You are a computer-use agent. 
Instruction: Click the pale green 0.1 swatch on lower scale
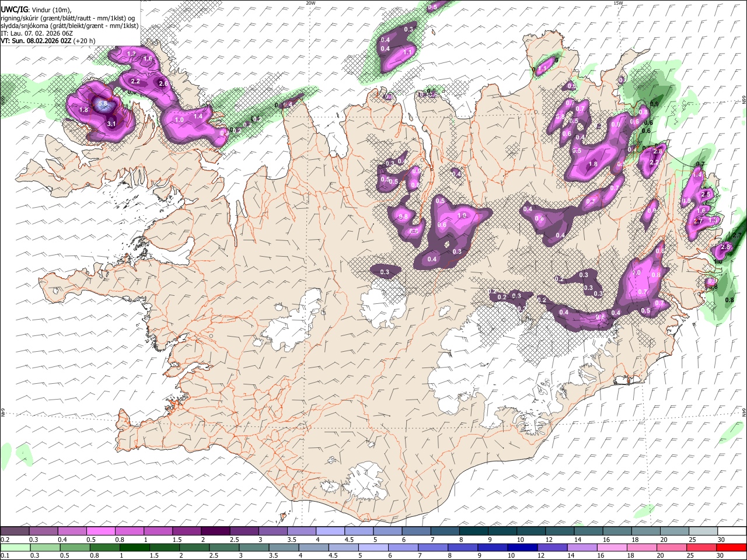(15, 548)
